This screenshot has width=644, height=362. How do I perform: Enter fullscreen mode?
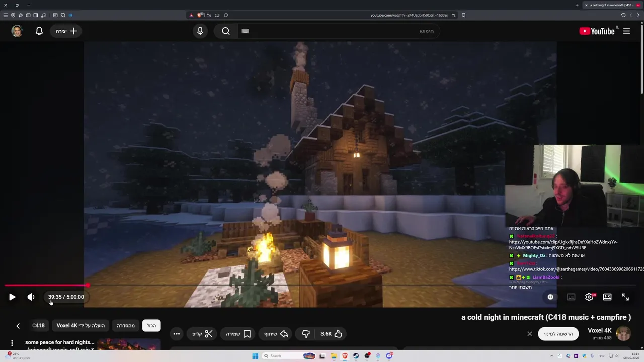pyautogui.click(x=625, y=297)
